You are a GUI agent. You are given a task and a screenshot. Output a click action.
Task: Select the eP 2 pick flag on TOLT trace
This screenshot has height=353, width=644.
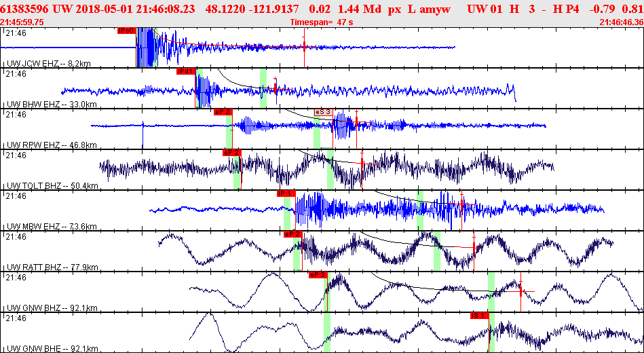pos(232,153)
